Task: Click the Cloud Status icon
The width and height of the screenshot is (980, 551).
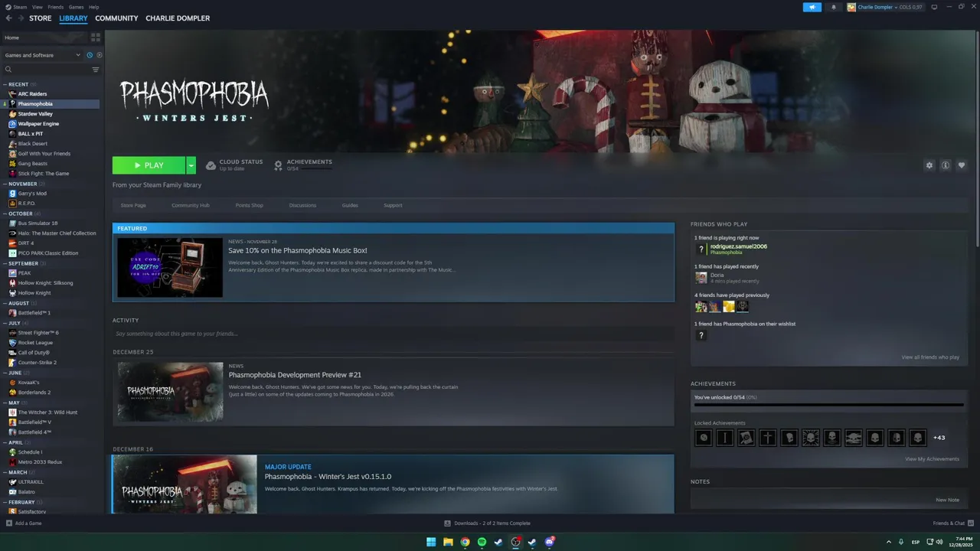Action: [x=211, y=165]
